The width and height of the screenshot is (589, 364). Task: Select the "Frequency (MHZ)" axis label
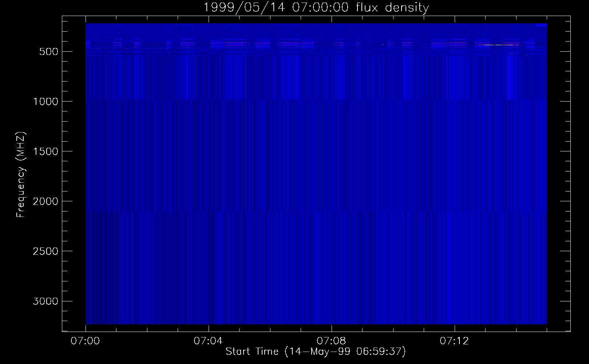click(21, 174)
